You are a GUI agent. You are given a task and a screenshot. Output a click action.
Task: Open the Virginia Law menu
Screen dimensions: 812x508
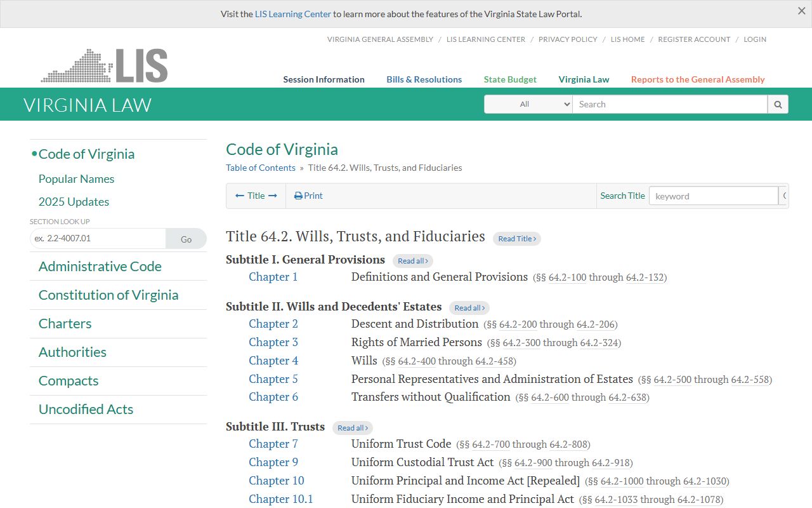[x=584, y=79]
